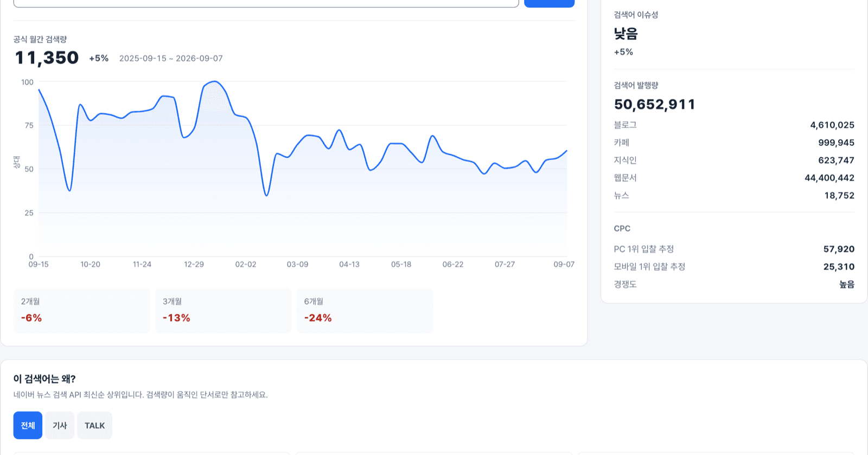This screenshot has width=868, height=455.
Task: Click the 지식인 row label
Action: (625, 160)
